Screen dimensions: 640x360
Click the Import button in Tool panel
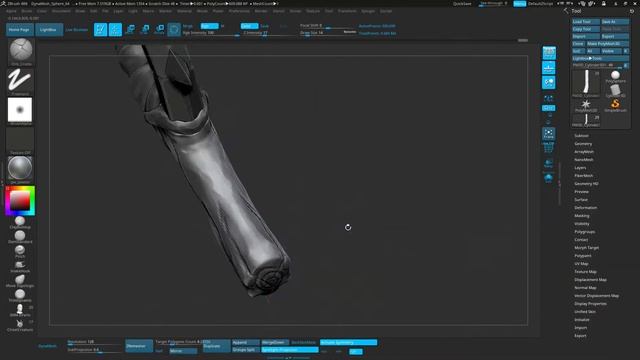[585, 36]
